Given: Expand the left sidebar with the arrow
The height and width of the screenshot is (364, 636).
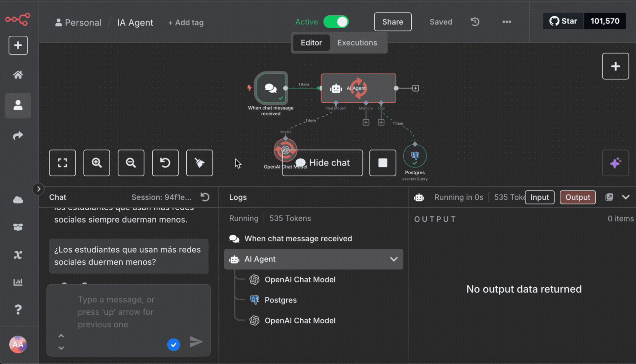Looking at the screenshot, I should pos(38,189).
